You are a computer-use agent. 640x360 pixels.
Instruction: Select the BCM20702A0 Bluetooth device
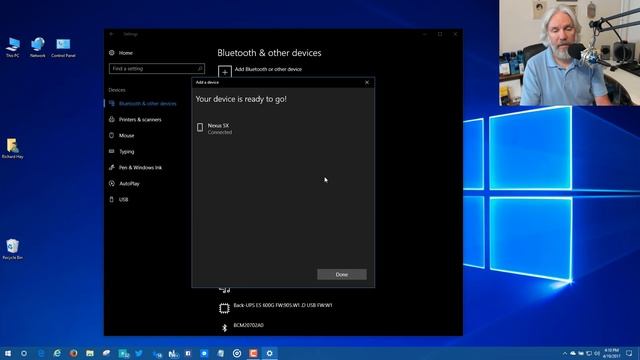point(248,325)
